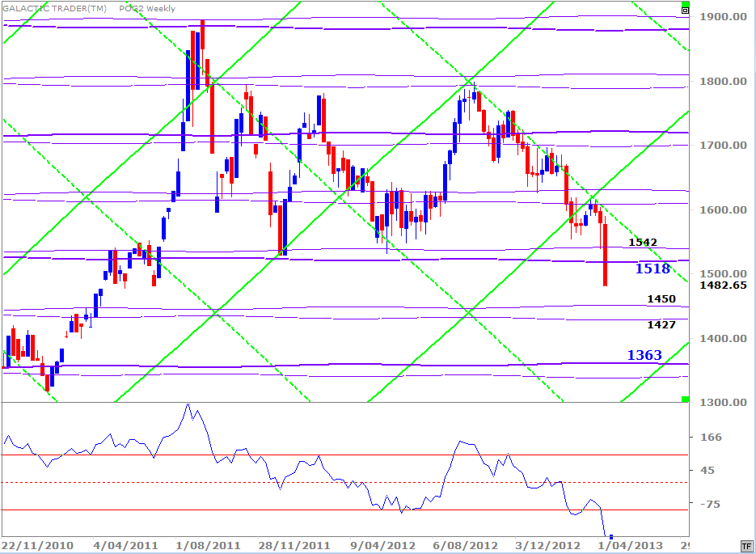Click the 1/08/2011 date label
This screenshot has height=554, width=756.
coord(209,546)
